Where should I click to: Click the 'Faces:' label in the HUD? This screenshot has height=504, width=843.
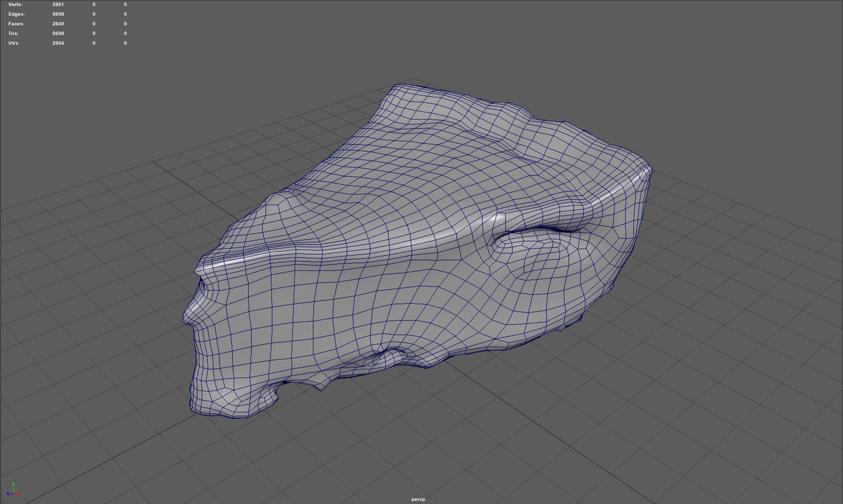pos(16,24)
